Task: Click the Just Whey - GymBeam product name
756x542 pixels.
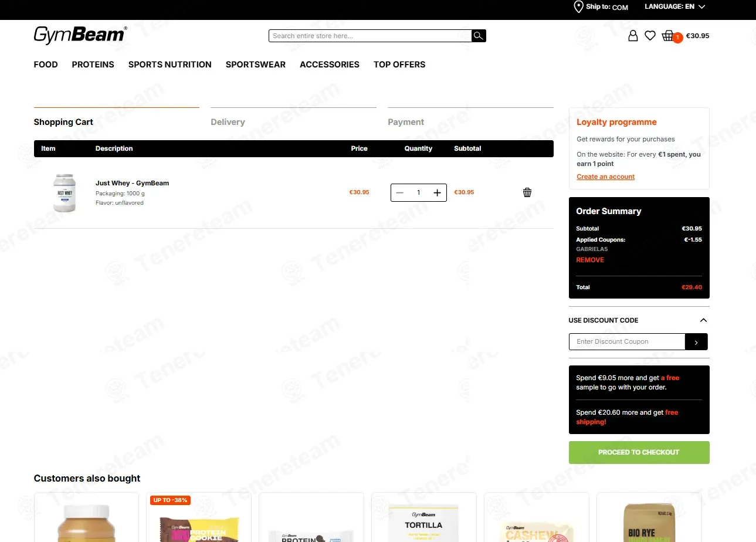Action: [x=132, y=183]
